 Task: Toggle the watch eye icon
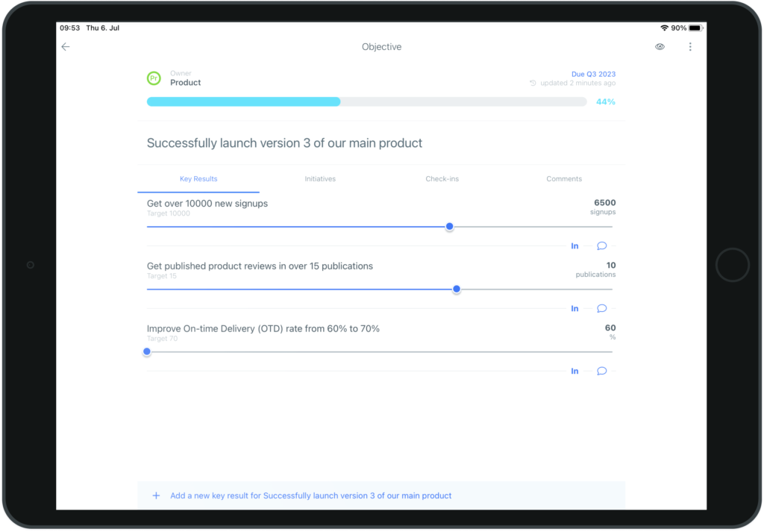660,47
